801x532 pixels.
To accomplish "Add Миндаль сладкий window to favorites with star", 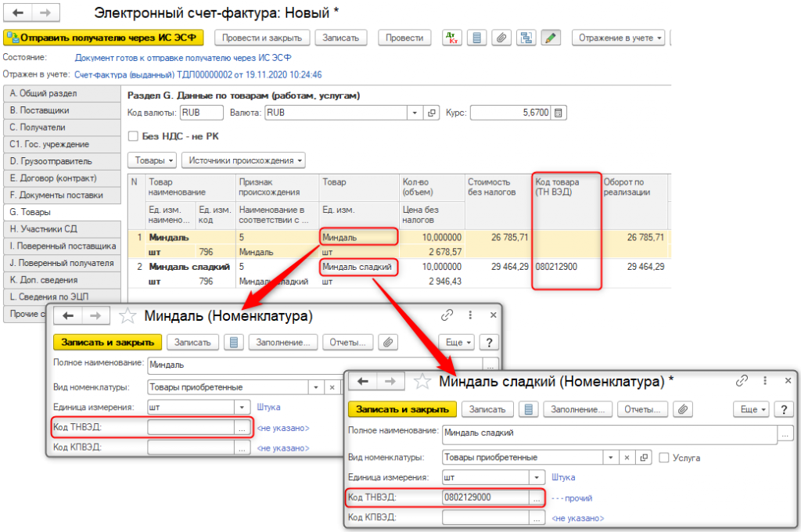I will tap(422, 381).
